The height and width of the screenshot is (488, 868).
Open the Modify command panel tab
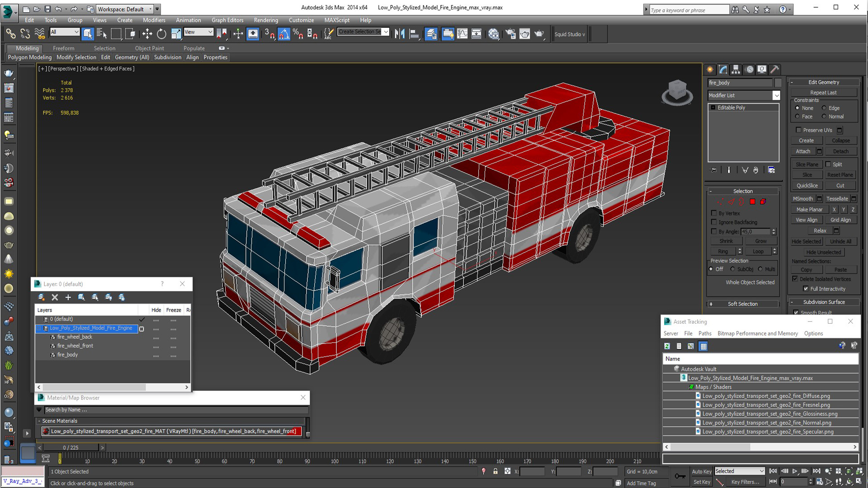[723, 69]
